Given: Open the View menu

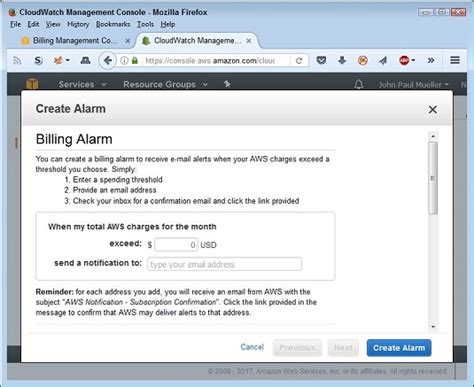Looking at the screenshot, I should 53,24.
